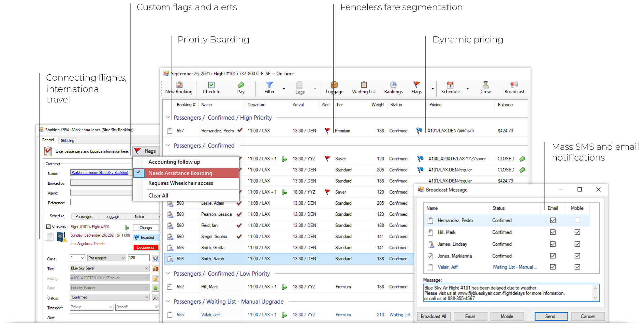The width and height of the screenshot is (644, 324).
Task: Select Requires Wheelchair access flag
Action: (186, 183)
